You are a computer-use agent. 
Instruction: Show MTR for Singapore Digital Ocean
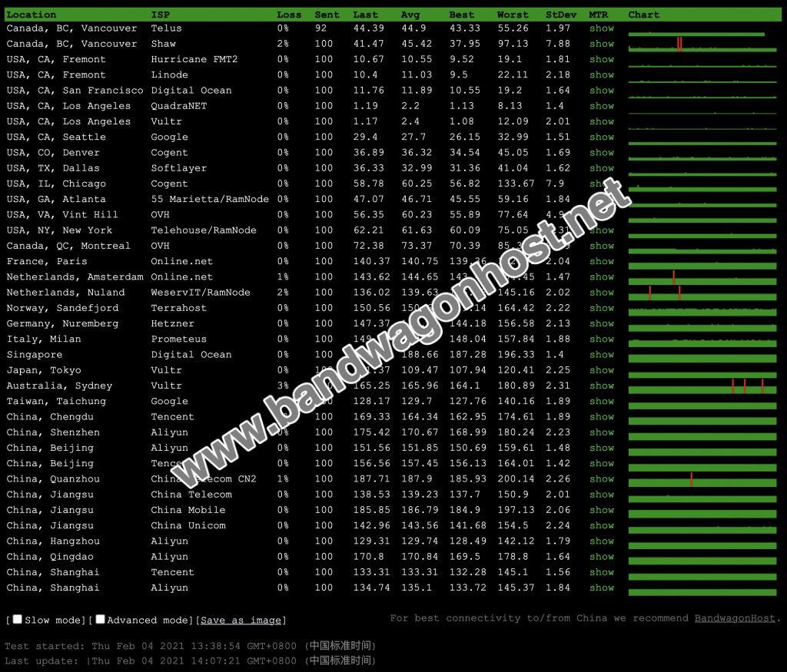coord(602,355)
